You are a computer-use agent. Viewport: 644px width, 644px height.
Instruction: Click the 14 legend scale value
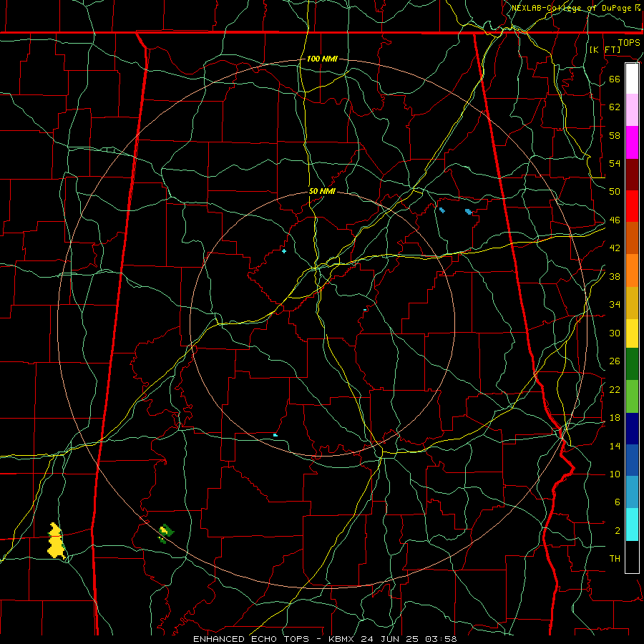click(x=615, y=446)
